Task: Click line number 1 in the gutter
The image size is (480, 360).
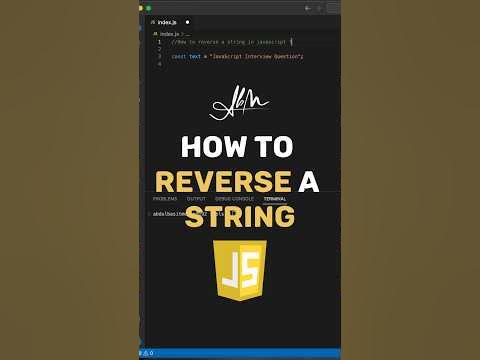Action: [159, 42]
